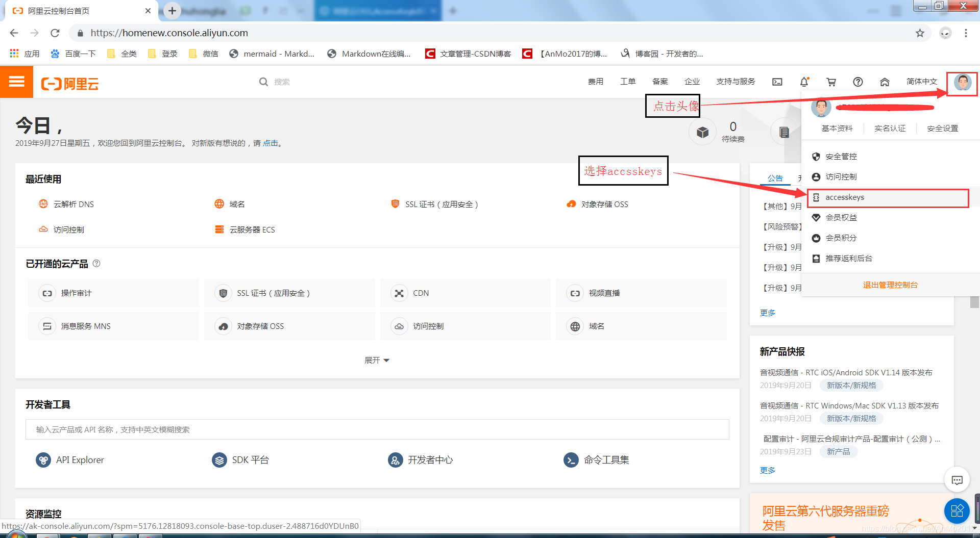Open 对象存储 OSS in recently used

[x=597, y=204]
